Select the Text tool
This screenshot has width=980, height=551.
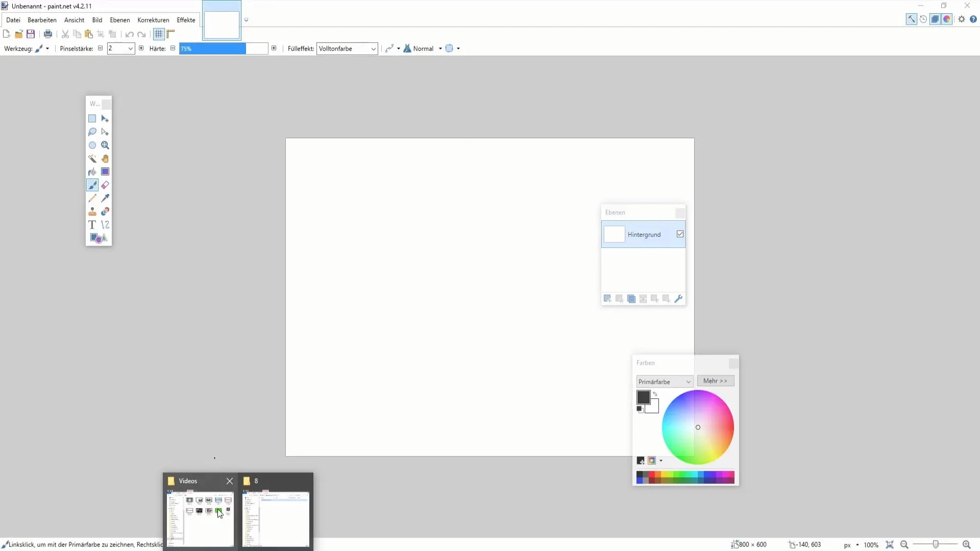(92, 224)
